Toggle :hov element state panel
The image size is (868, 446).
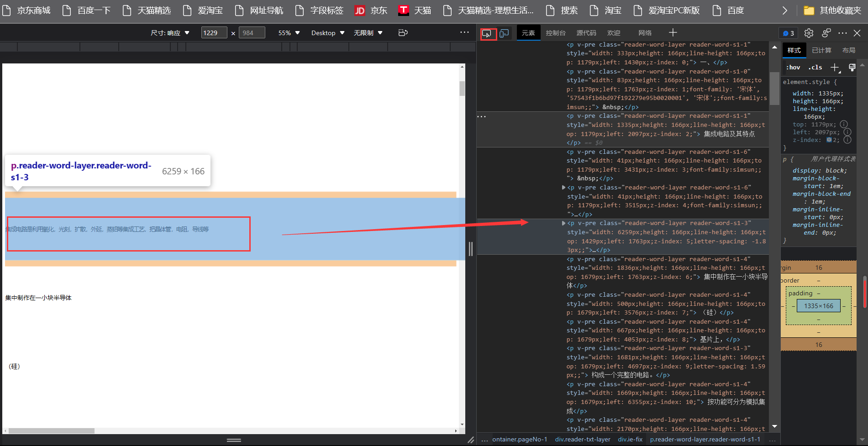(793, 68)
